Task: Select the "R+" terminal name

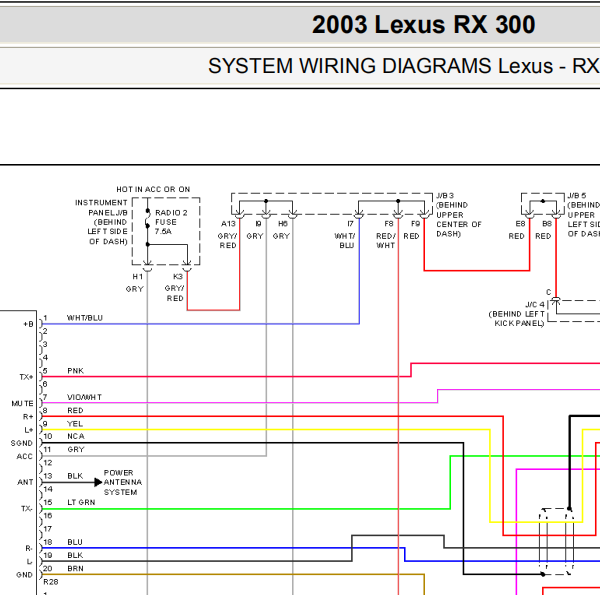Action: [28, 417]
